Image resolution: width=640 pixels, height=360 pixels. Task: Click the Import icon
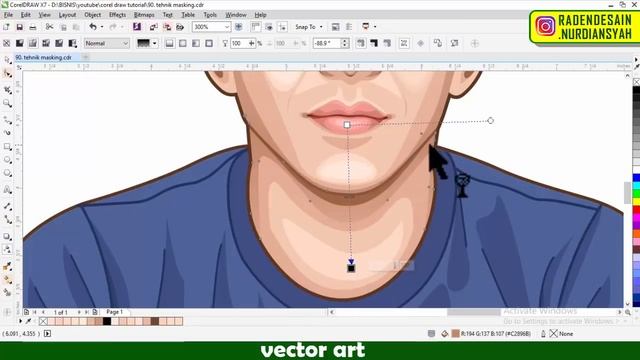click(x=153, y=27)
